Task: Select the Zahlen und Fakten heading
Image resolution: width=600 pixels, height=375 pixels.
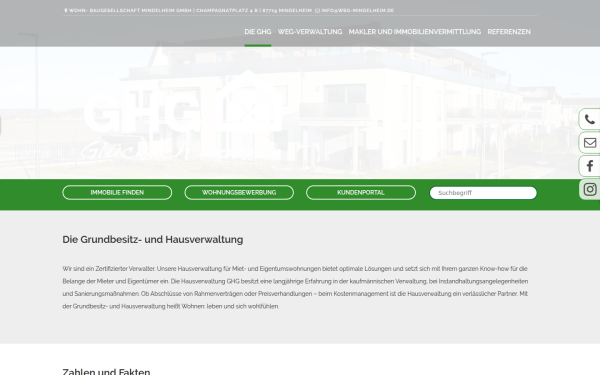Action: point(106,371)
